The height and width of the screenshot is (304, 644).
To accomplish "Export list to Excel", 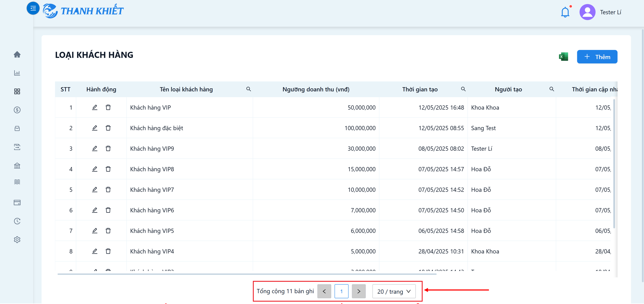I will 563,57.
